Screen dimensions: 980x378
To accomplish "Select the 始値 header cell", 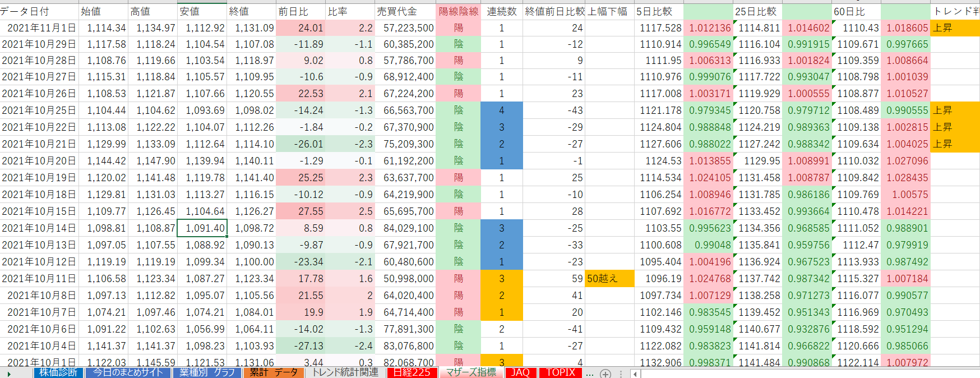I will pyautogui.click(x=103, y=11).
